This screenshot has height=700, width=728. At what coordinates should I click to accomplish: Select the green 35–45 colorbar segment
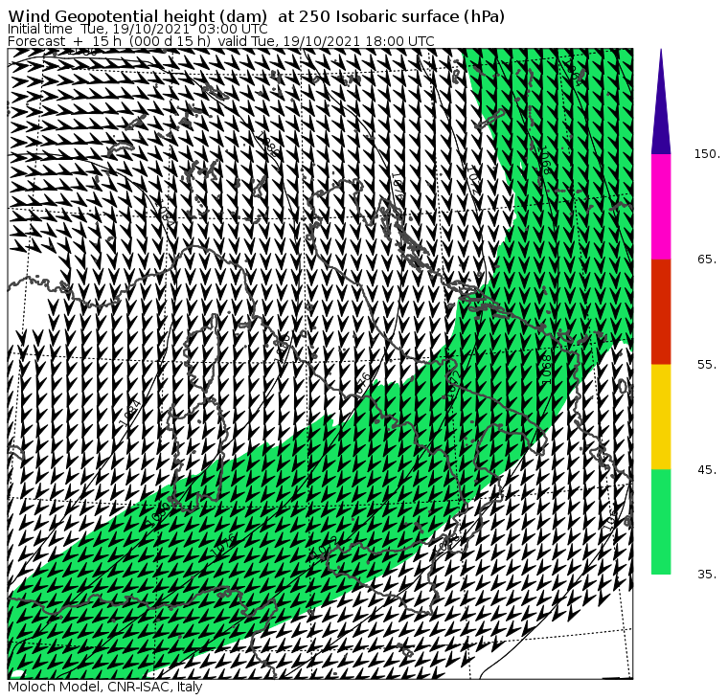coord(661,522)
